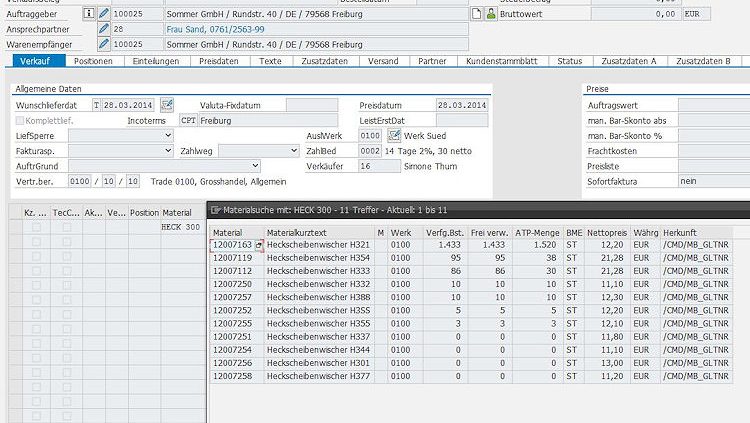Switch to the Positionen tab
The height and width of the screenshot is (423, 750).
point(93,61)
